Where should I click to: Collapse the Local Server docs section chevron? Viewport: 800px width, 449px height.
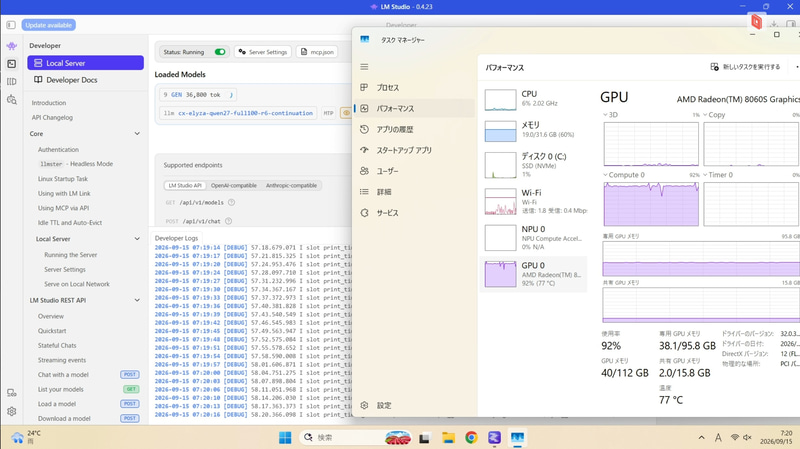coord(137,239)
